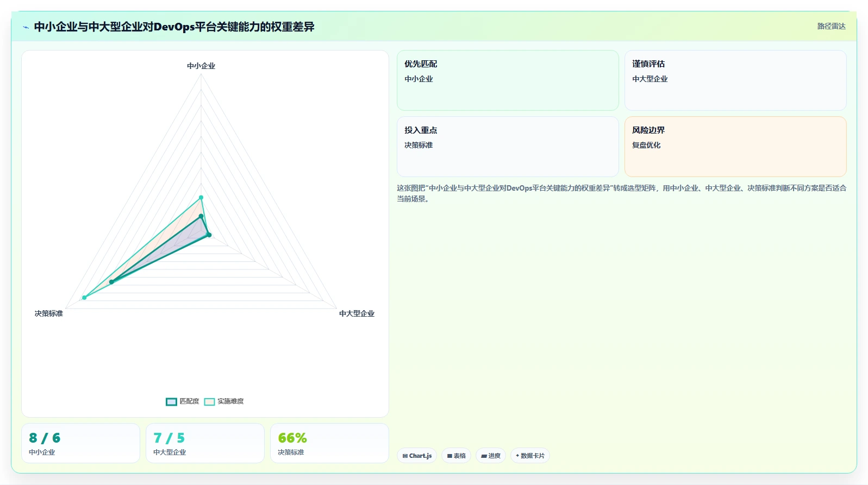The height and width of the screenshot is (485, 868).
Task: Click the 匹配度 data point at 决策标准
Action: coord(111,282)
